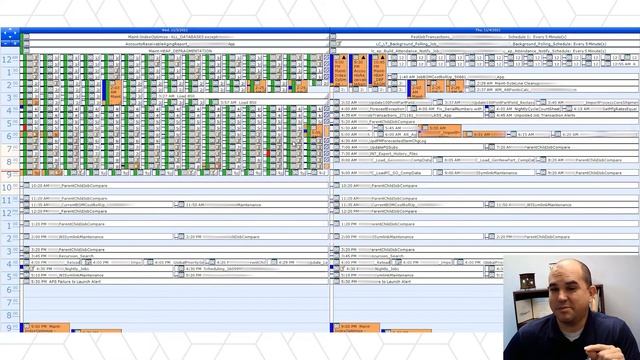Click job icon of Wed 2:20 PM JobCompare entry

180,237
